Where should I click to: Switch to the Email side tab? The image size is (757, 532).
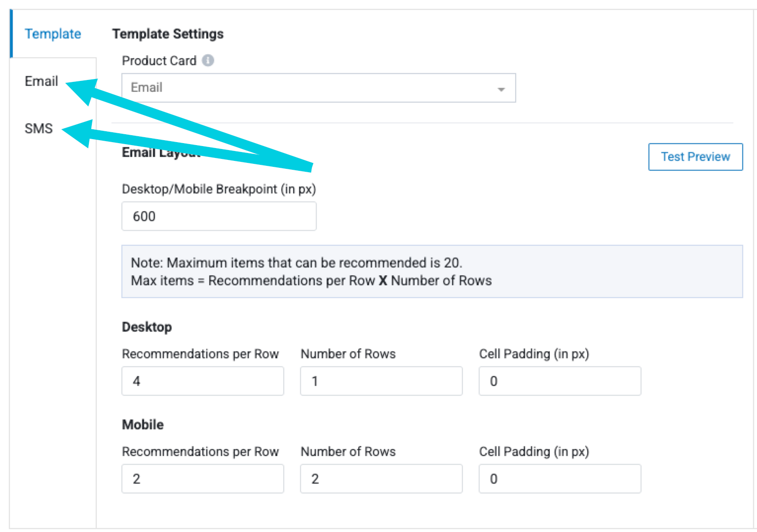tap(41, 81)
